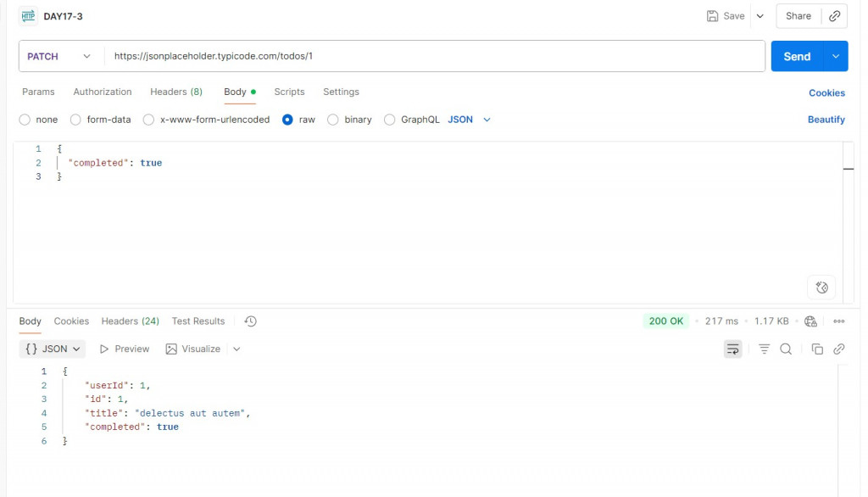Open the Settings tab

[x=341, y=92]
